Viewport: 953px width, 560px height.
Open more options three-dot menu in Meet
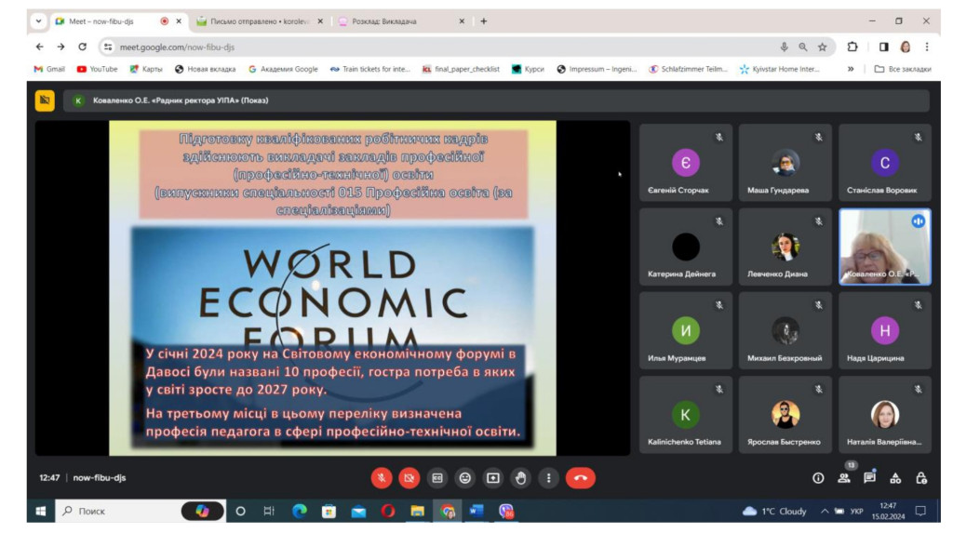(x=549, y=478)
